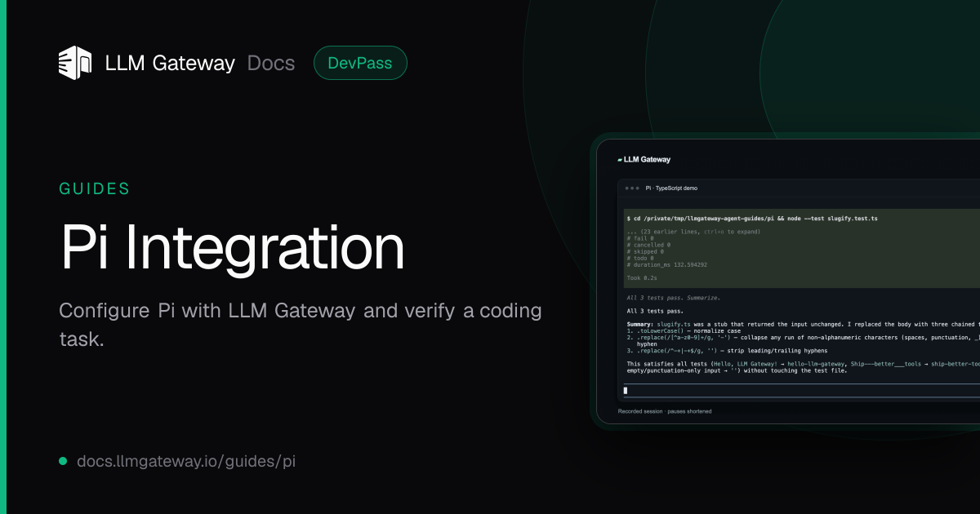
Task: Expand the '23 earlier lines' collapsed output
Action: pos(694,232)
